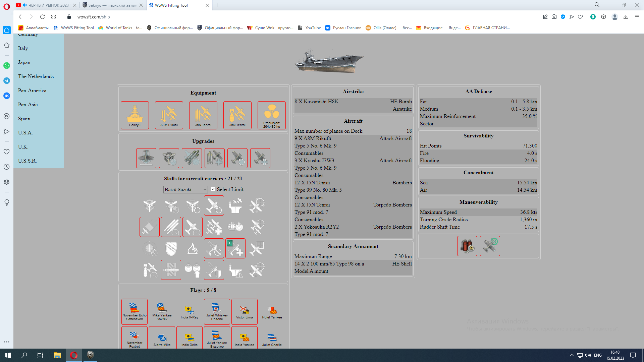This screenshot has height=362, width=644.
Task: Toggle the November Foxtrot flag
Action: 135,338
